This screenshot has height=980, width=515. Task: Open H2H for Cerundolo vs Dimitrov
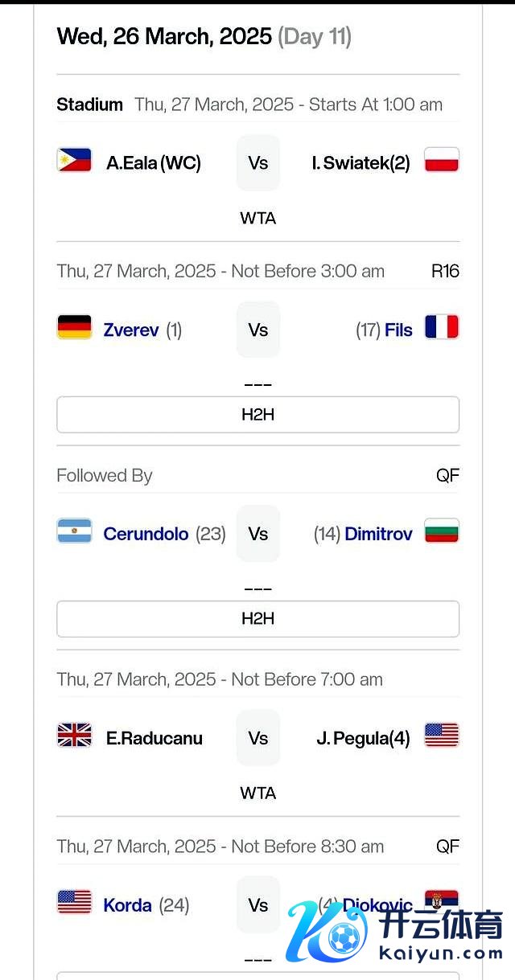pos(257,619)
